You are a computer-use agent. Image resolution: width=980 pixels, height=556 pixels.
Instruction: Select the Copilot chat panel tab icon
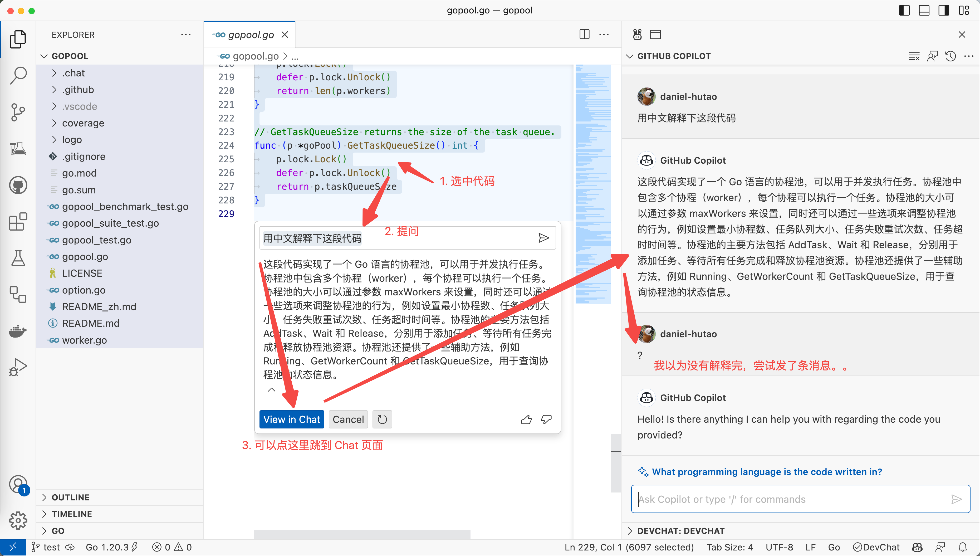tap(655, 34)
